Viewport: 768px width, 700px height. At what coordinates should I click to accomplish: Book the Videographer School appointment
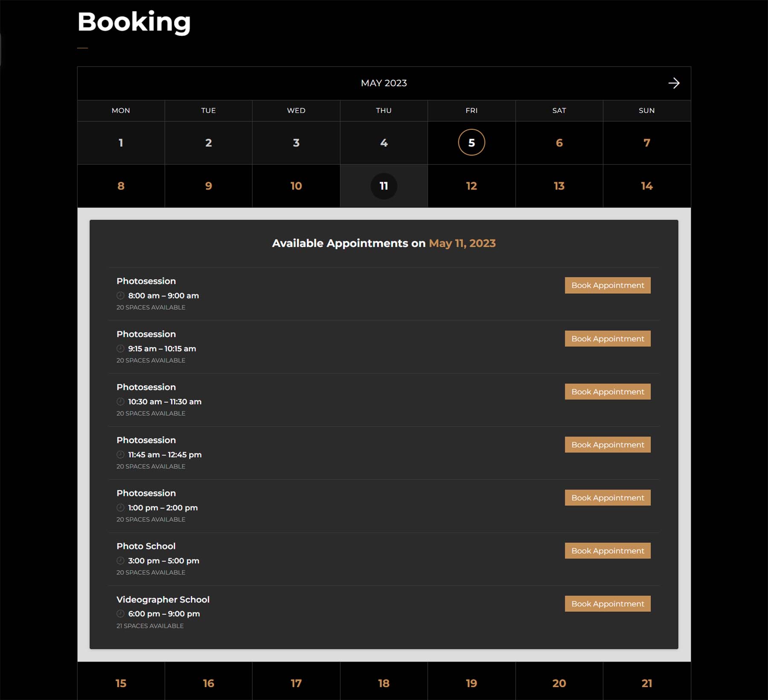coord(608,604)
